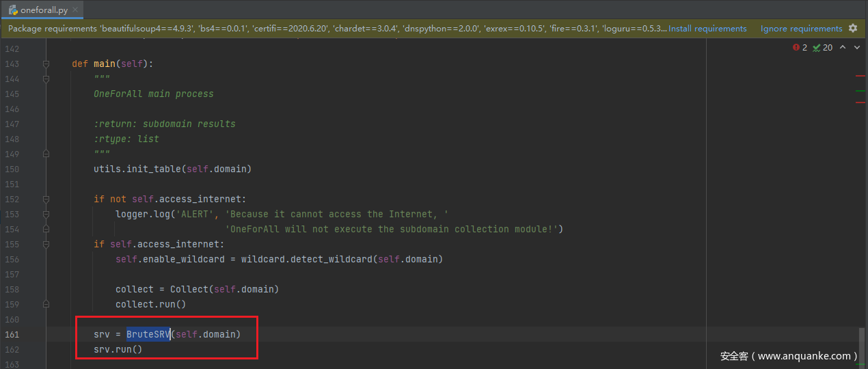Click the green typo check indicator showing 20
This screenshot has width=868, height=369.
click(822, 47)
